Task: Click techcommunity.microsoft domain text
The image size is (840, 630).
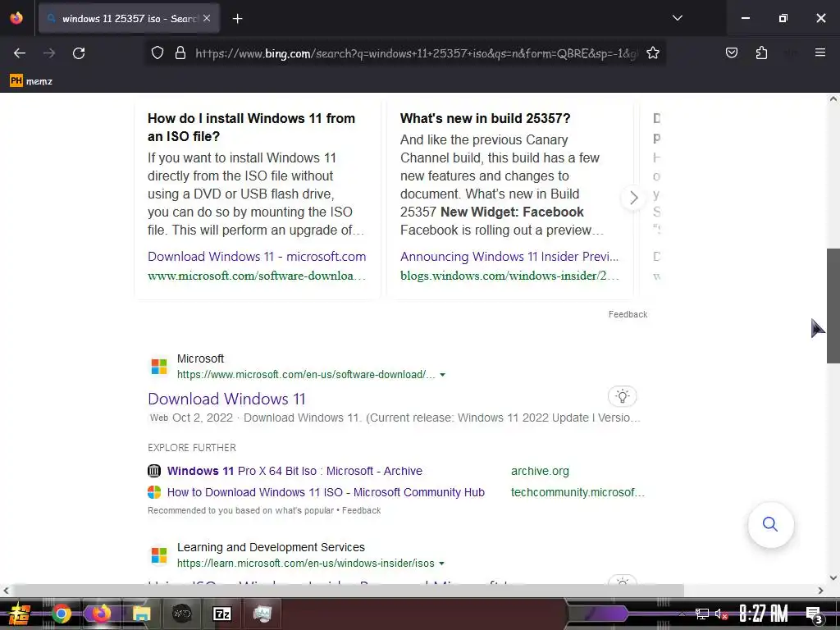Action: [x=577, y=492]
